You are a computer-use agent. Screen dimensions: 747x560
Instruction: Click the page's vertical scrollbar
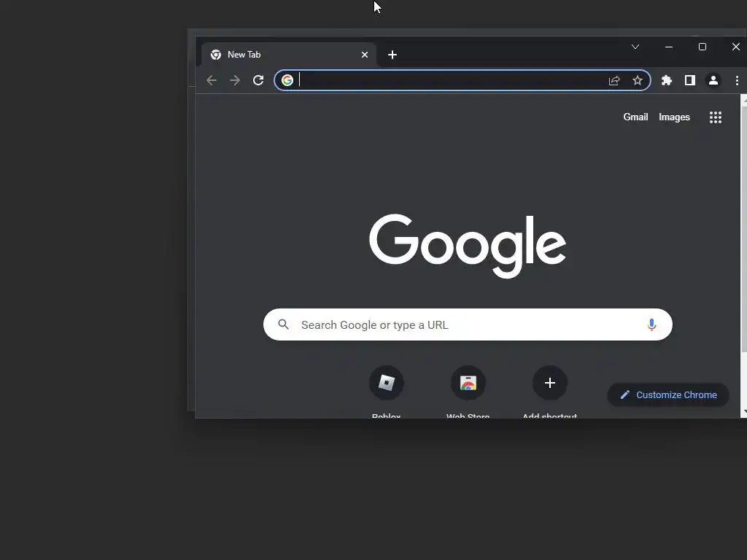(743, 228)
